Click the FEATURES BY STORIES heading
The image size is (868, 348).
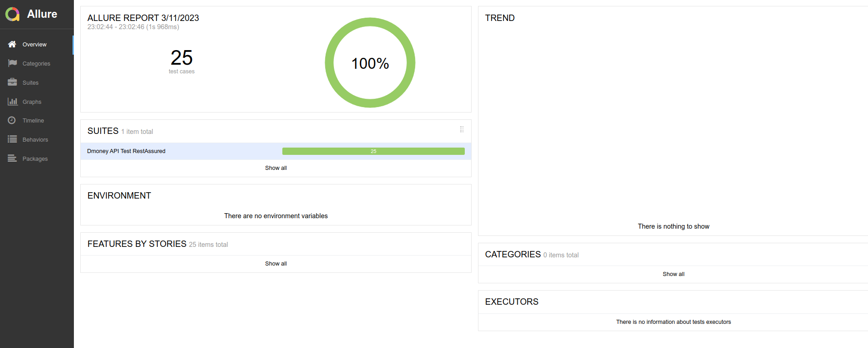pos(137,244)
